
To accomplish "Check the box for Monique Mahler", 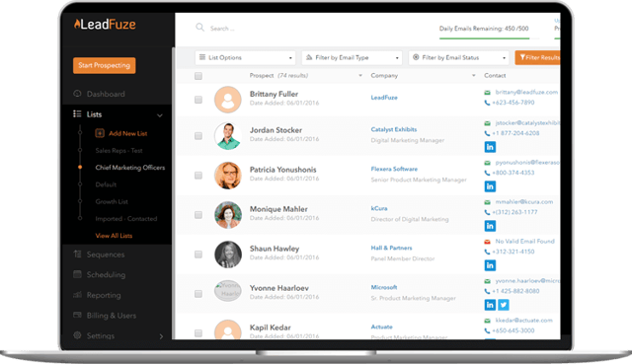I will click(198, 215).
